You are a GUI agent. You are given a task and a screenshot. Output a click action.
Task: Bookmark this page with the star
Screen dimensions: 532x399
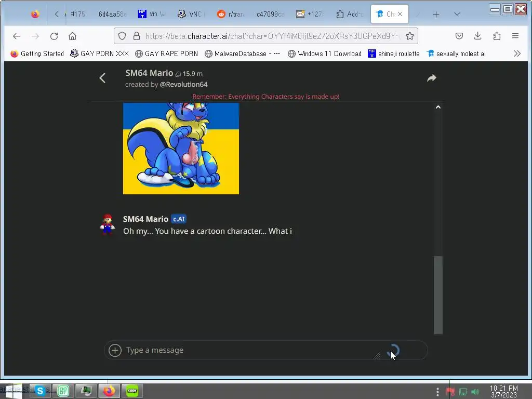410,36
